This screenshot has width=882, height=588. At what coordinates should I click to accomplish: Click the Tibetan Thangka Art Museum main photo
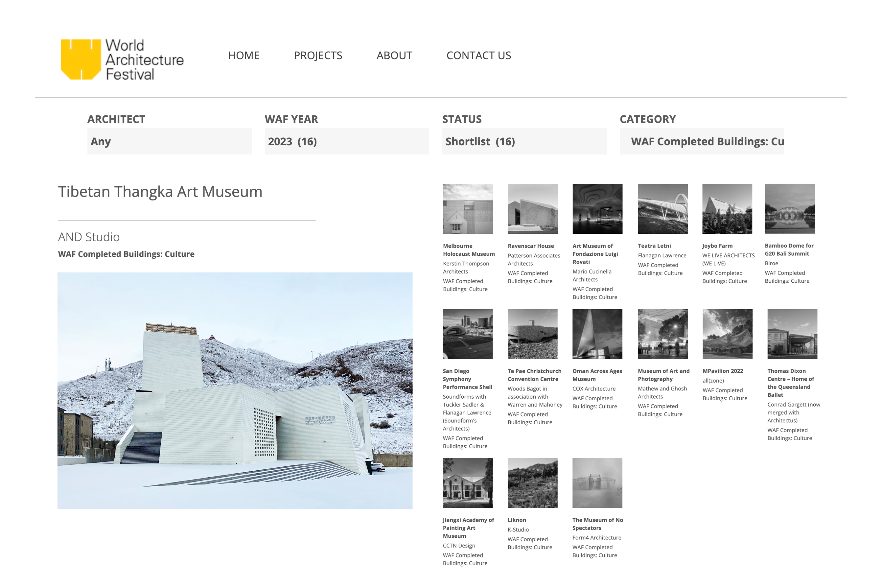pyautogui.click(x=235, y=390)
